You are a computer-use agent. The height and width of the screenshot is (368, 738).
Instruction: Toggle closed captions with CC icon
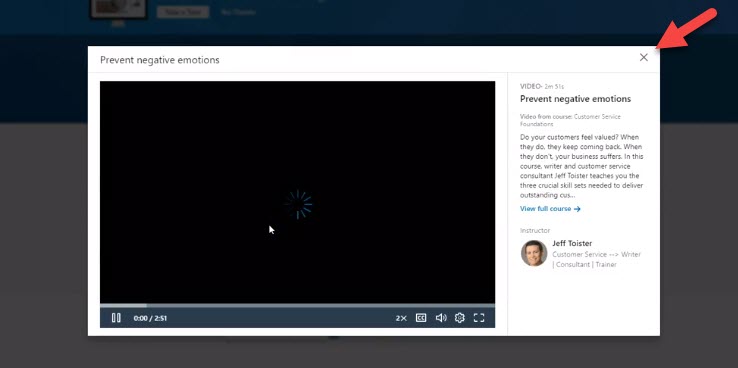[421, 318]
